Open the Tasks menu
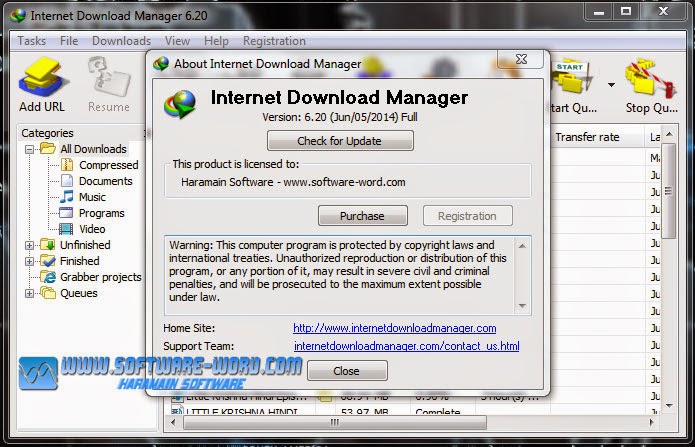Viewport: 695px width, 447px height. point(31,41)
